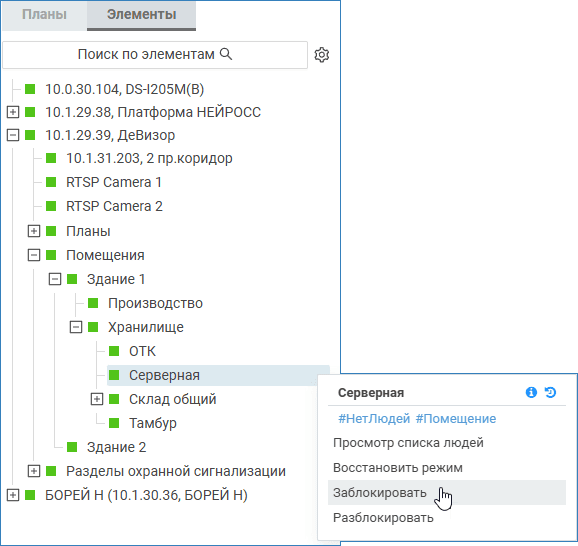Click the Поиск по элементам search field
578x546 pixels.
point(155,55)
